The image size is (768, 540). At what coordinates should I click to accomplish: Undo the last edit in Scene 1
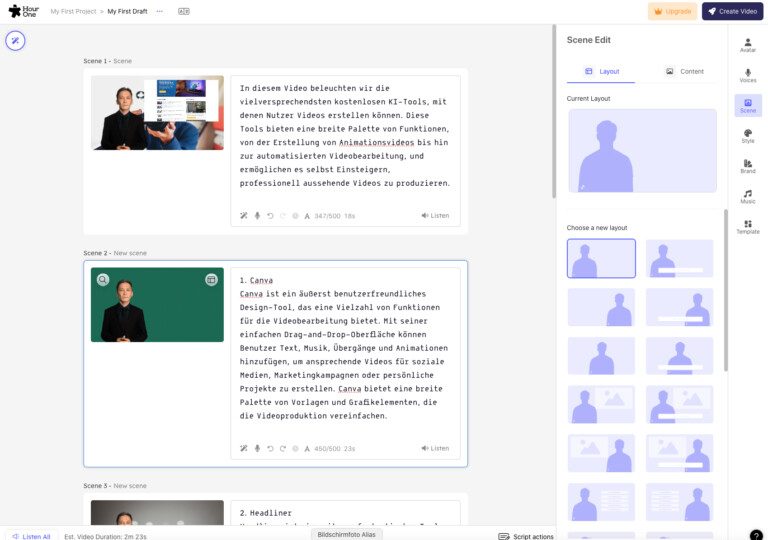coord(270,216)
